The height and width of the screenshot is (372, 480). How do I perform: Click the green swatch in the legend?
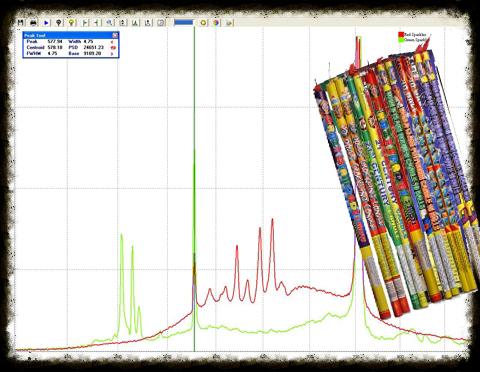[x=401, y=40]
